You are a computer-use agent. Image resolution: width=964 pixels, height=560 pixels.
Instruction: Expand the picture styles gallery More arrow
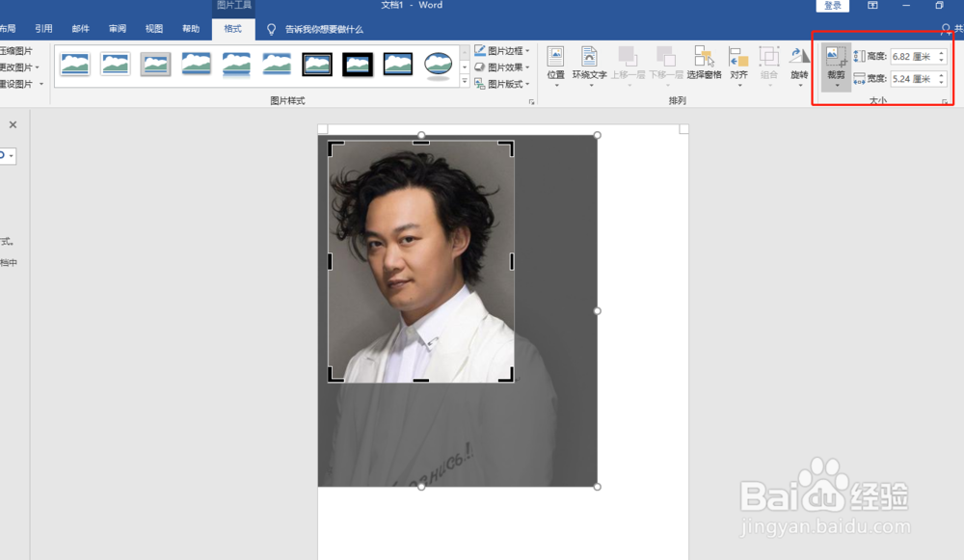click(465, 81)
